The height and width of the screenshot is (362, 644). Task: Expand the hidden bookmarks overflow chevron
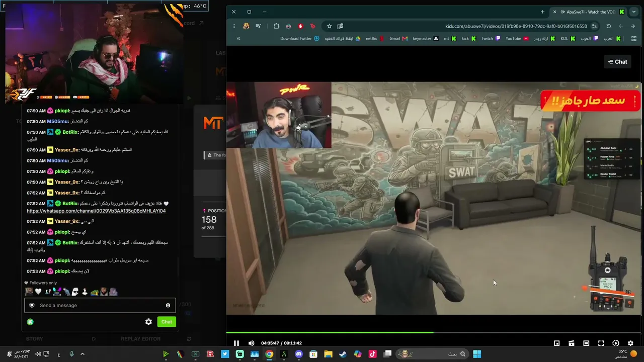tap(238, 39)
